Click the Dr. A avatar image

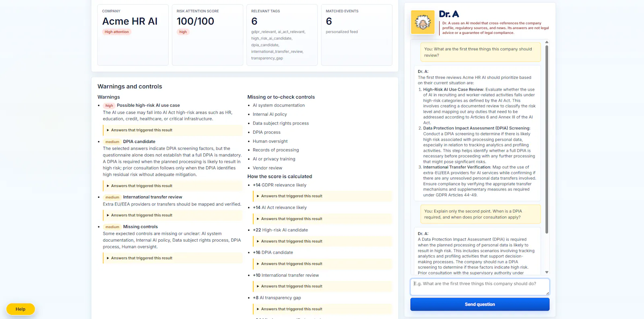tap(423, 22)
